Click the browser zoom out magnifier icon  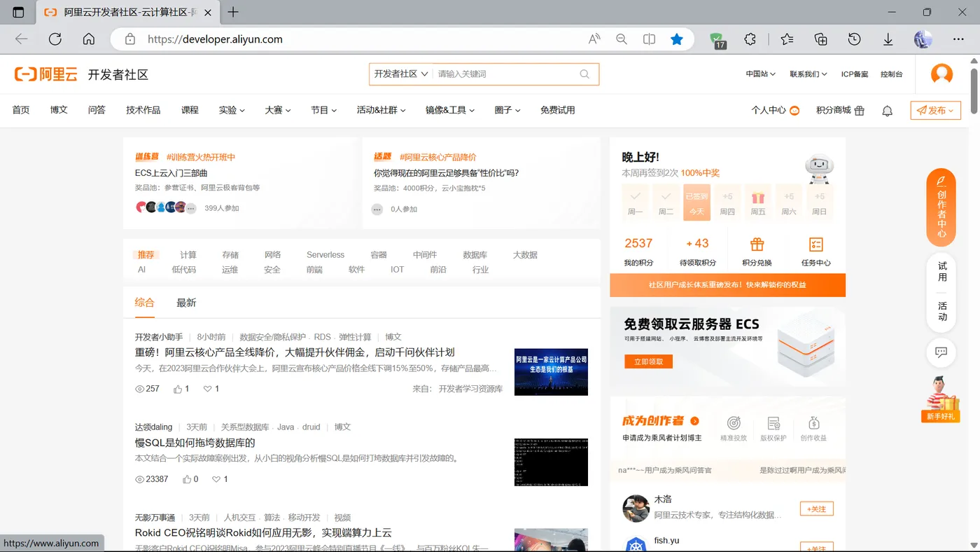(622, 39)
